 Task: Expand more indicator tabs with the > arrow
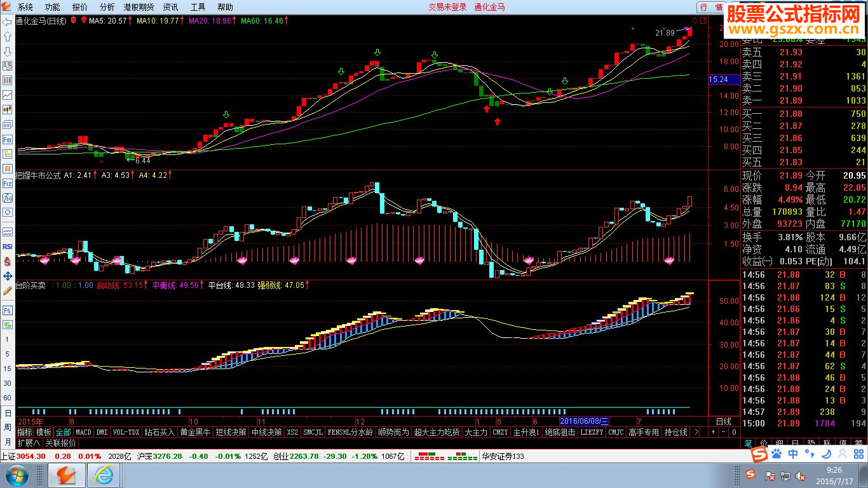tap(696, 432)
